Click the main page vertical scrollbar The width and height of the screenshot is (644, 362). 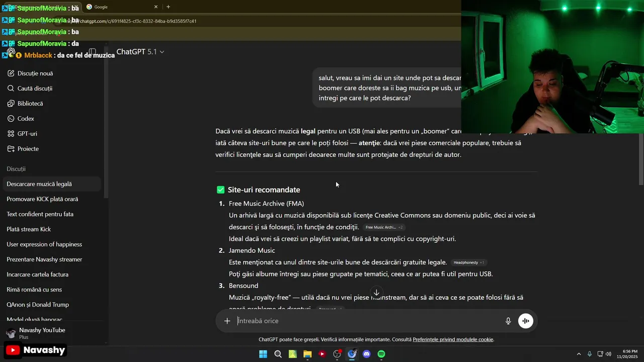point(640,158)
